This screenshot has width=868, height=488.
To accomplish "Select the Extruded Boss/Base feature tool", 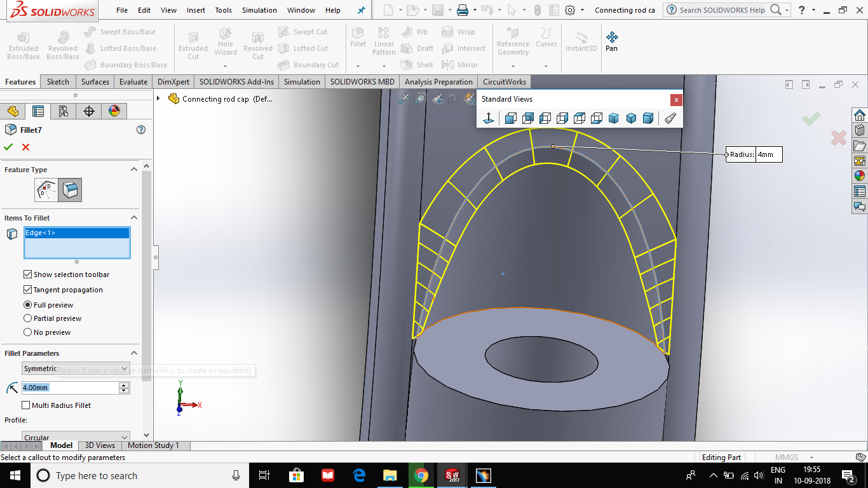I will click(23, 43).
